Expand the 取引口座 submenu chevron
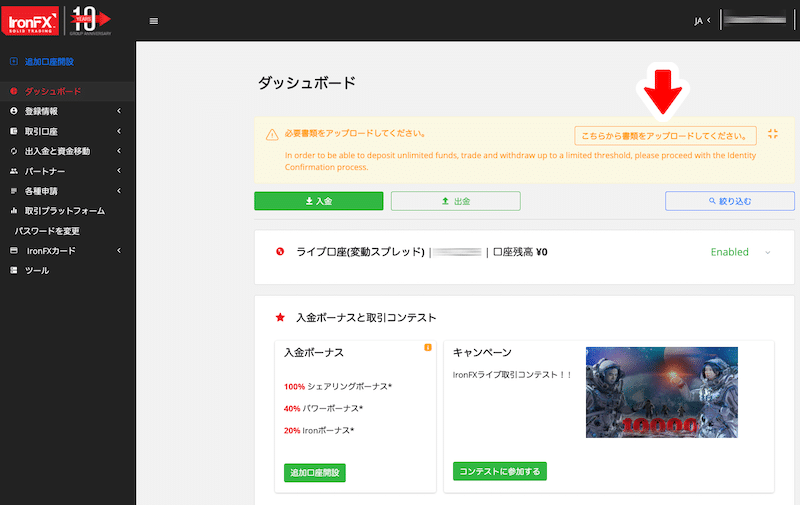 pos(119,131)
